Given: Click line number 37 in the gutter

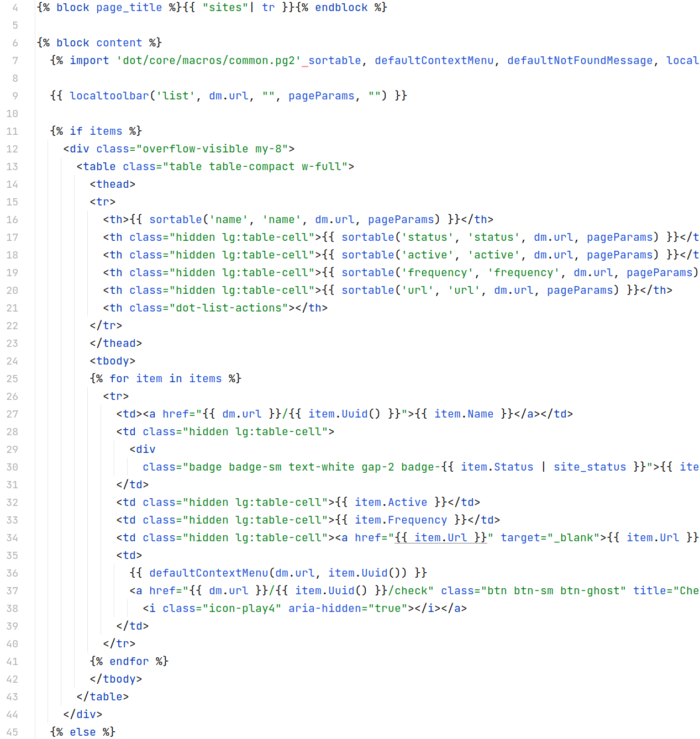Looking at the screenshot, I should tap(12, 591).
